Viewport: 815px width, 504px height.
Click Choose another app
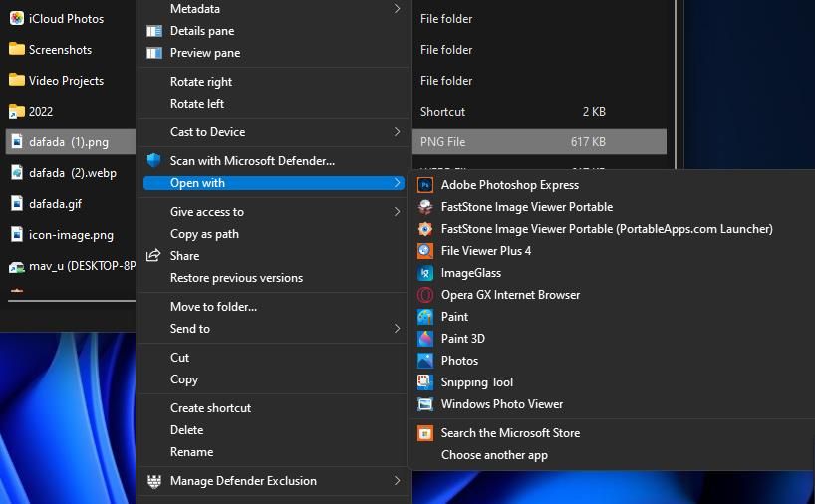[x=494, y=455]
